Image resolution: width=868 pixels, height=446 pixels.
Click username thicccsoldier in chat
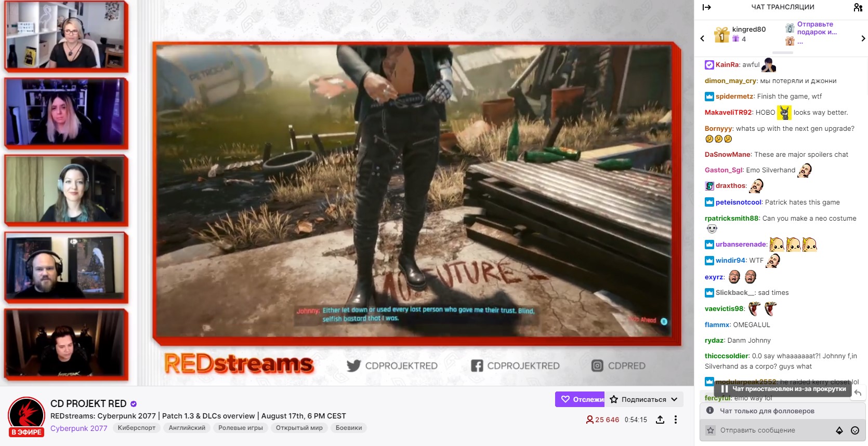click(x=726, y=356)
